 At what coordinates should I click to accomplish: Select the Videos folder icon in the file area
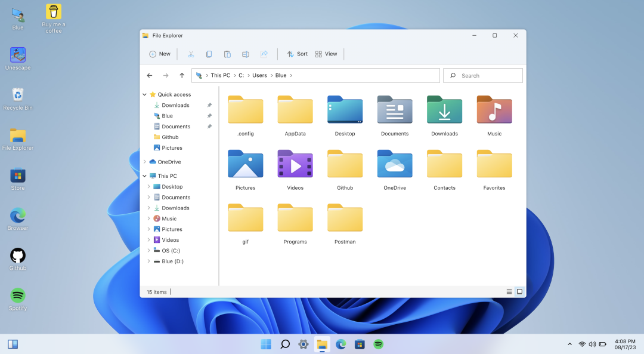point(295,164)
